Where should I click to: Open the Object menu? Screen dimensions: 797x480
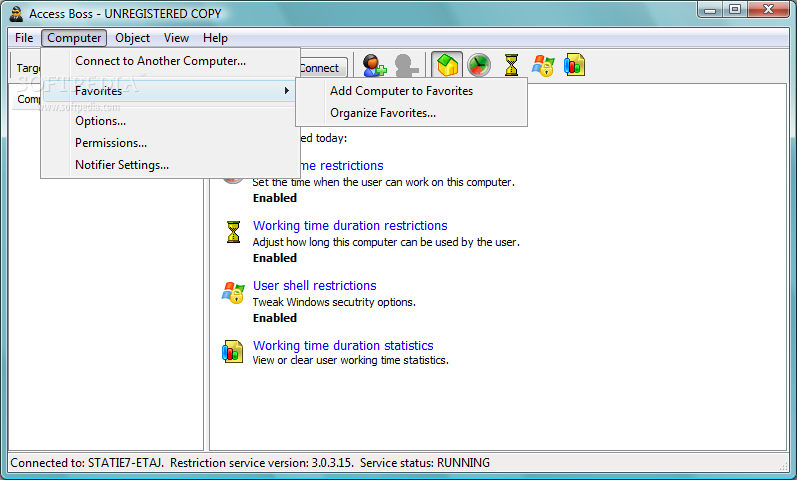[132, 38]
